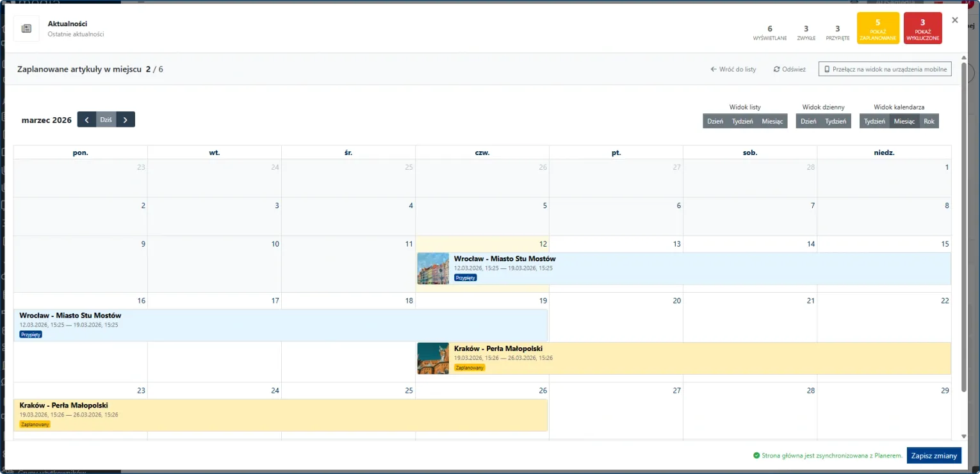Click the Dziś button
This screenshot has height=474, width=980.
106,120
